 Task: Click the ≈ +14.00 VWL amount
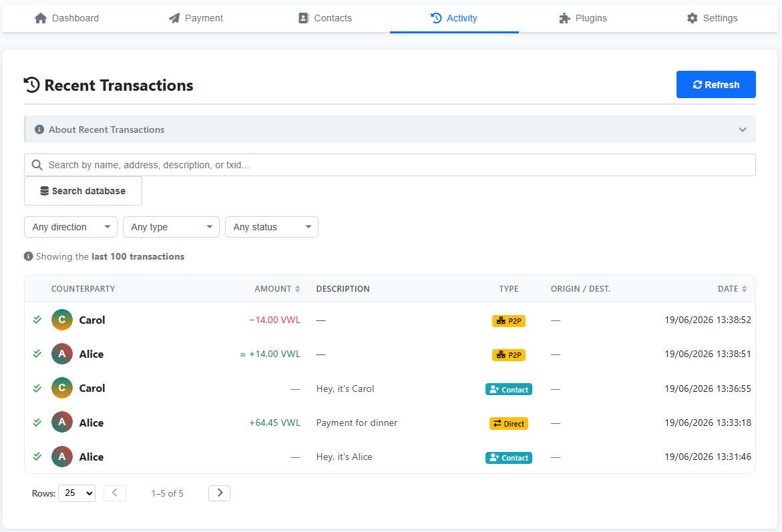(x=270, y=354)
